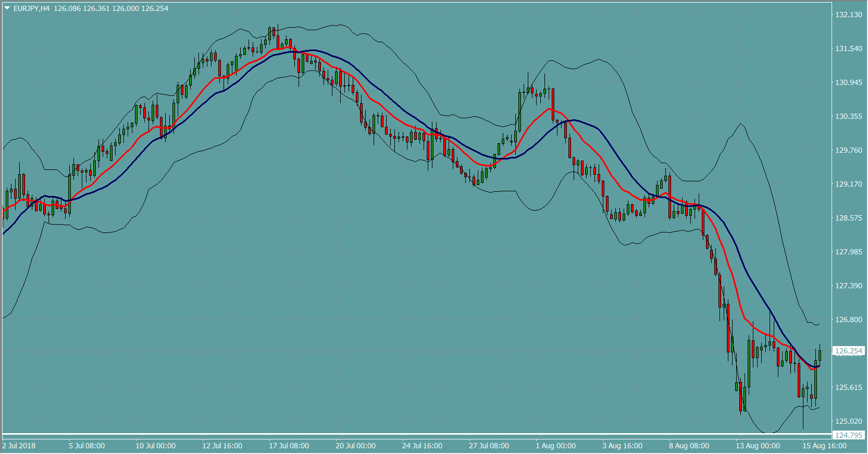Select the 24 Jul 16:00 time label
Image resolution: width=868 pixels, height=454 pixels.
(422, 446)
